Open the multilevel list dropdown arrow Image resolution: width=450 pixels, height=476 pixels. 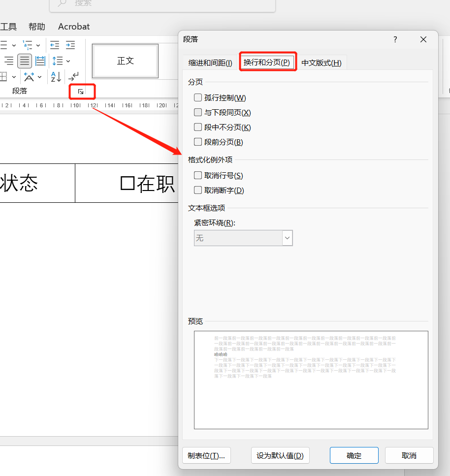tap(38, 46)
